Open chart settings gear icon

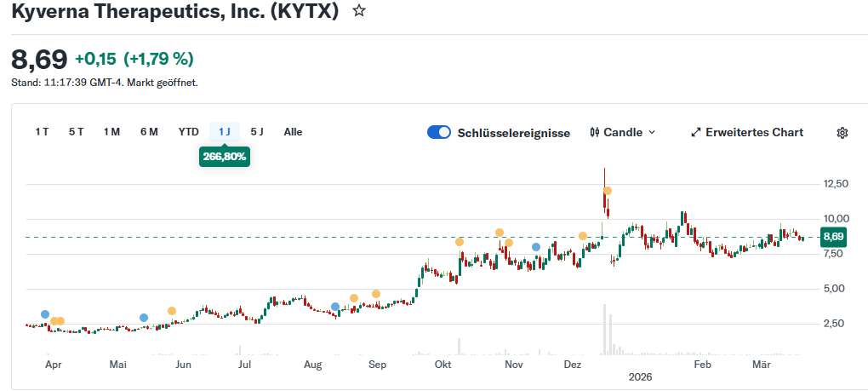click(x=842, y=133)
